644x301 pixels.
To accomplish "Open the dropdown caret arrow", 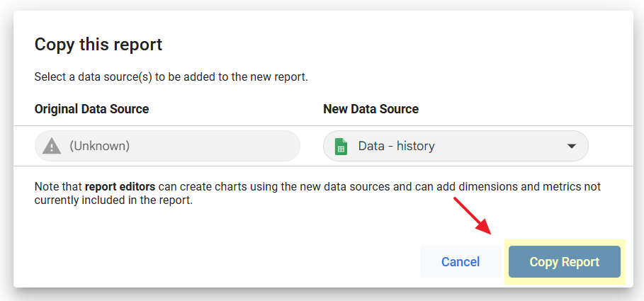I will [x=571, y=147].
